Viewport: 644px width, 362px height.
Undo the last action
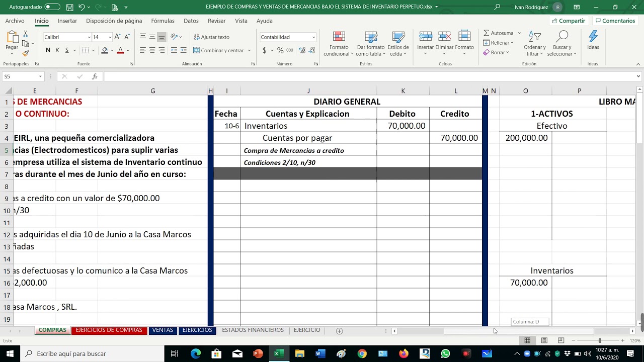[82, 7]
